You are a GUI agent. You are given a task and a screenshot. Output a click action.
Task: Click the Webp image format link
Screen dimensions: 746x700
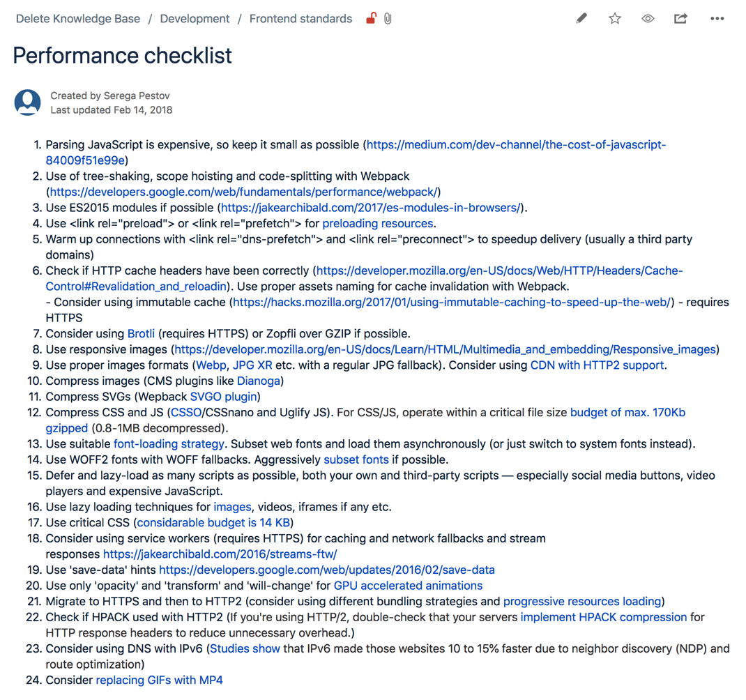211,365
